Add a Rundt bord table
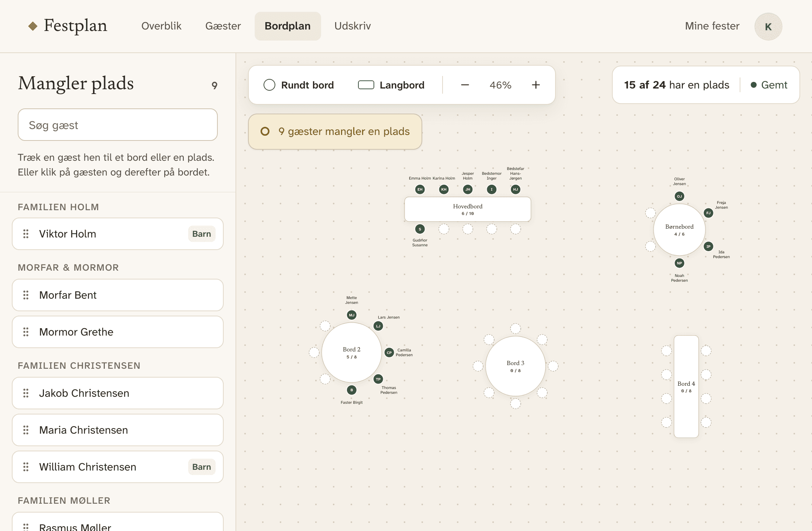Image resolution: width=812 pixels, height=531 pixels. 299,85
